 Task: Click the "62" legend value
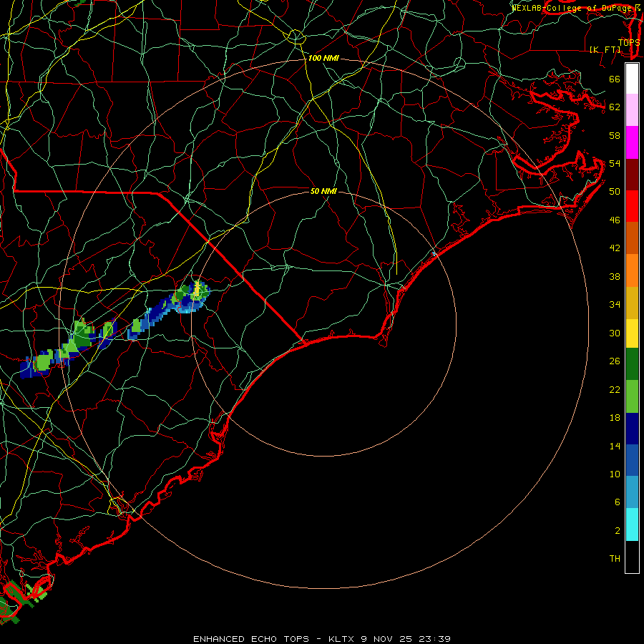(x=615, y=107)
